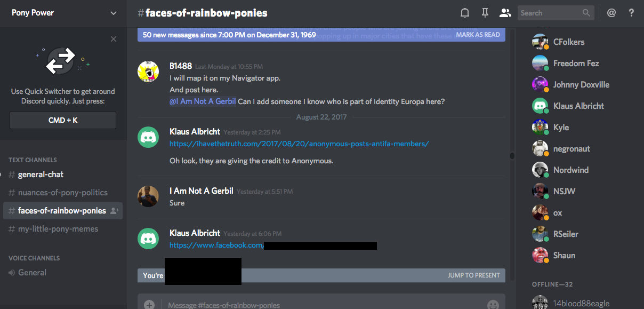
Task: Open recent mentions with @ icon
Action: [x=611, y=13]
